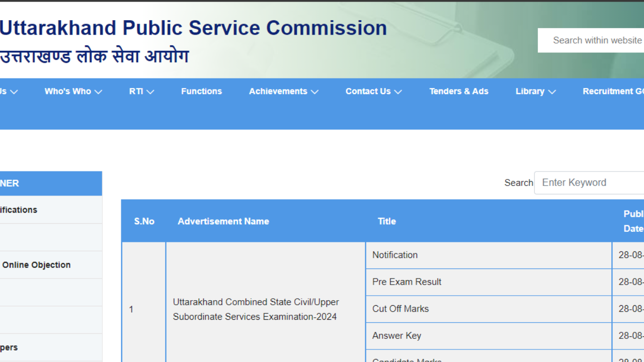Open the Contact Us dropdown chevron
The image size is (644, 362).
click(398, 92)
